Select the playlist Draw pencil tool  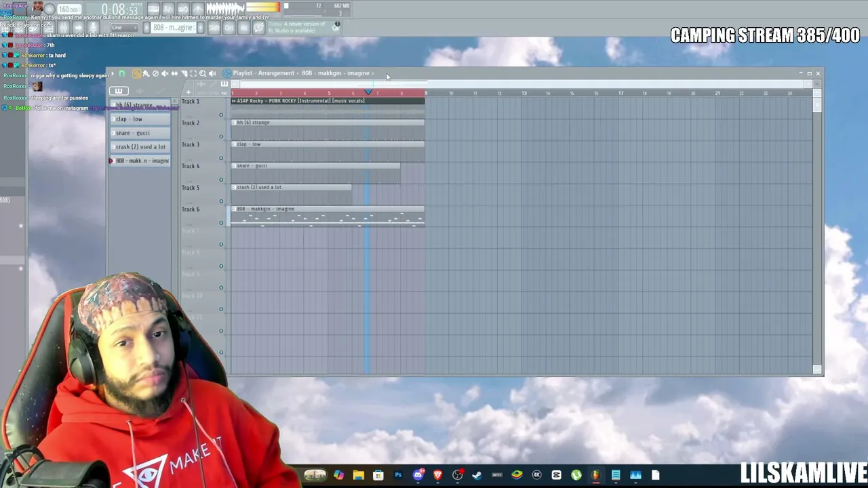[x=136, y=73]
